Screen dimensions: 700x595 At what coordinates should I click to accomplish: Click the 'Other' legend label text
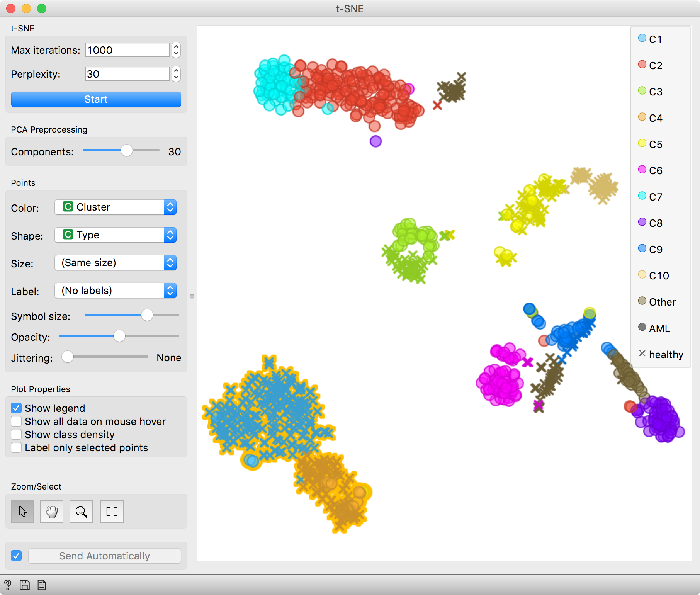(663, 302)
